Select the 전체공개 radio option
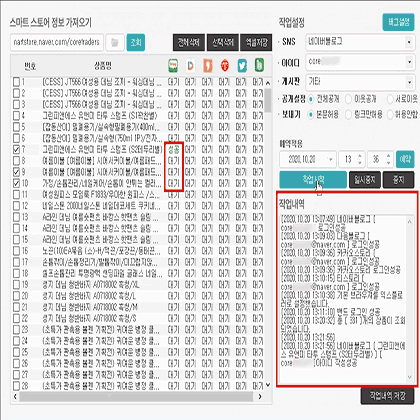This screenshot has width=420, height=420. (x=311, y=99)
